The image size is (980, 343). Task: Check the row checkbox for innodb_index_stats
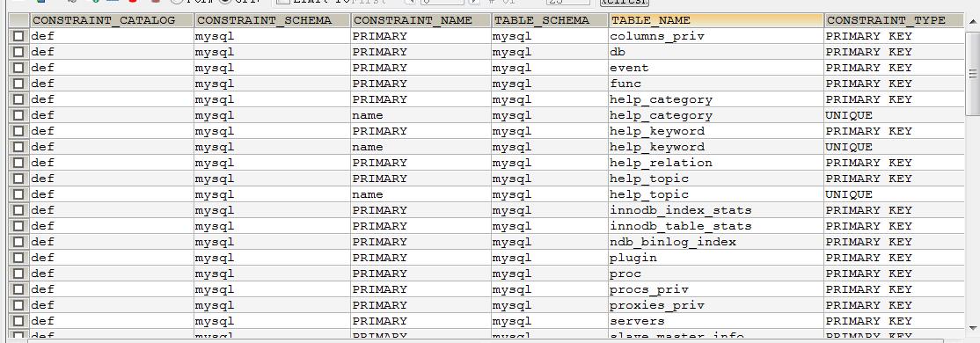(x=18, y=210)
